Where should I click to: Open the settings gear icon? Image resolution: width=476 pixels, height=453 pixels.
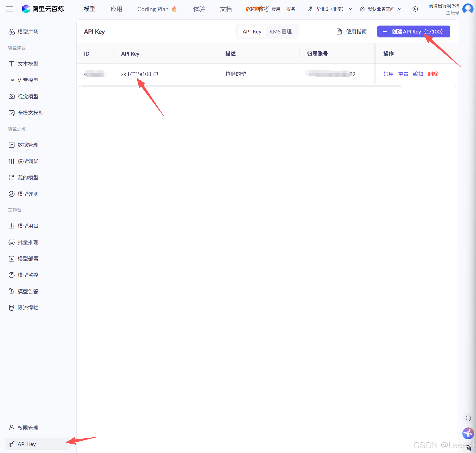point(415,9)
